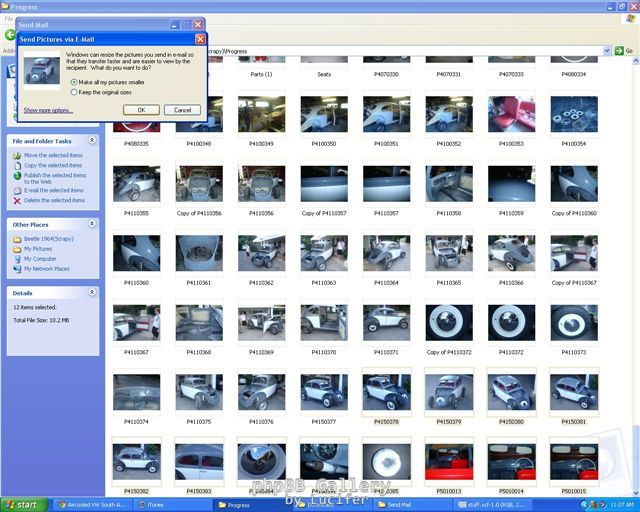Switch to iTunes taskbar button
This screenshot has height=512, width=640.
coord(171,505)
